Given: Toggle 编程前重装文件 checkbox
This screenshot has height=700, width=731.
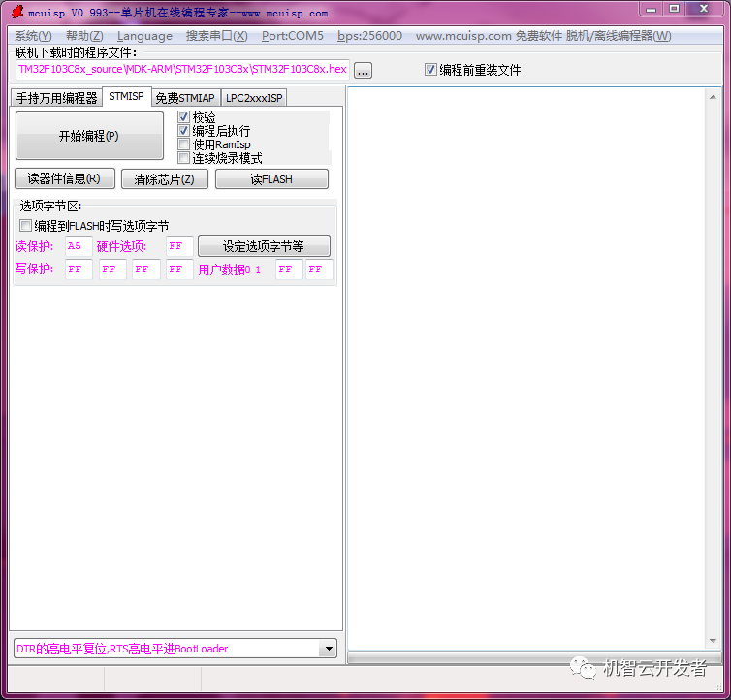Looking at the screenshot, I should tap(430, 70).
